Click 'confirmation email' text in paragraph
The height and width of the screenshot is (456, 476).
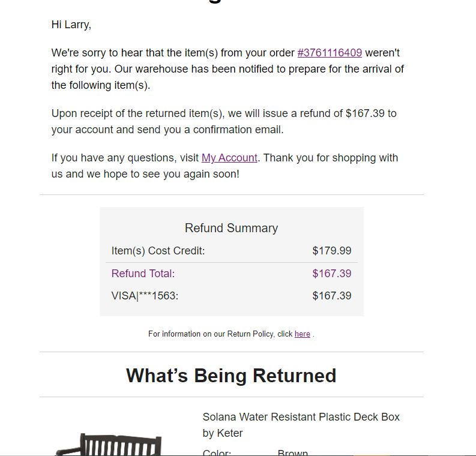click(x=238, y=130)
